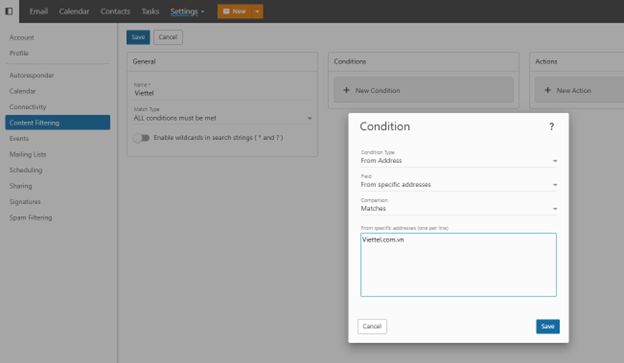The width and height of the screenshot is (624, 363).
Task: Click the Actions panel header
Action: (577, 62)
